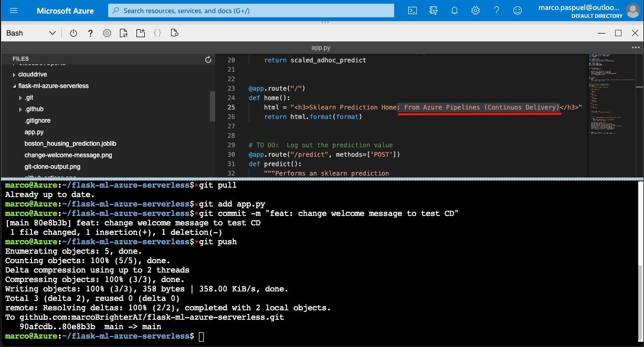Open git-clone-output.png file
The height and width of the screenshot is (347, 644).
click(x=52, y=167)
